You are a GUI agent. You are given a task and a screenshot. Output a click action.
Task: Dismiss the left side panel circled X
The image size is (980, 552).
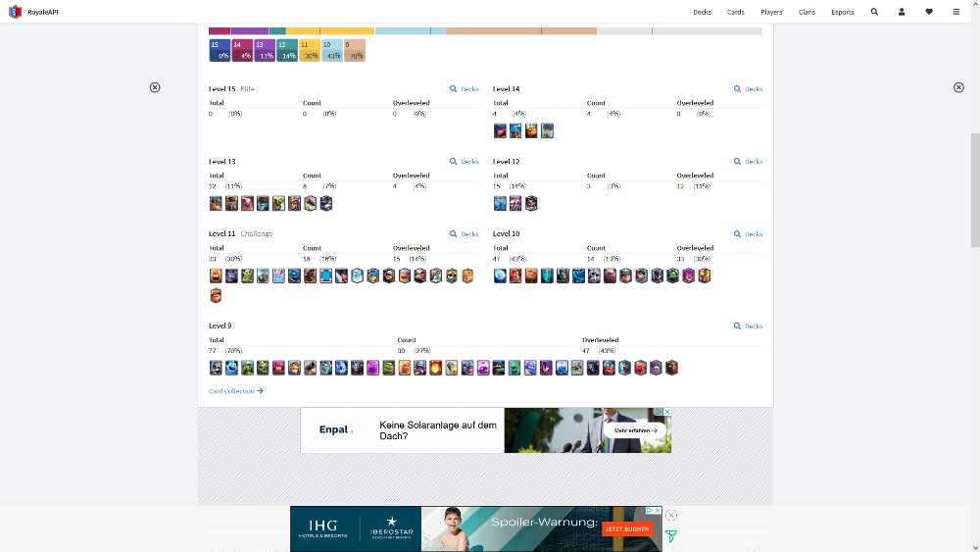coord(155,87)
